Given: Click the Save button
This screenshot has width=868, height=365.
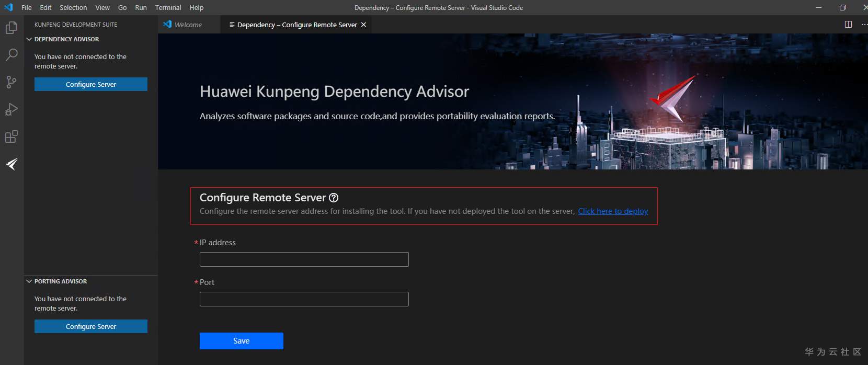Looking at the screenshot, I should (x=242, y=341).
